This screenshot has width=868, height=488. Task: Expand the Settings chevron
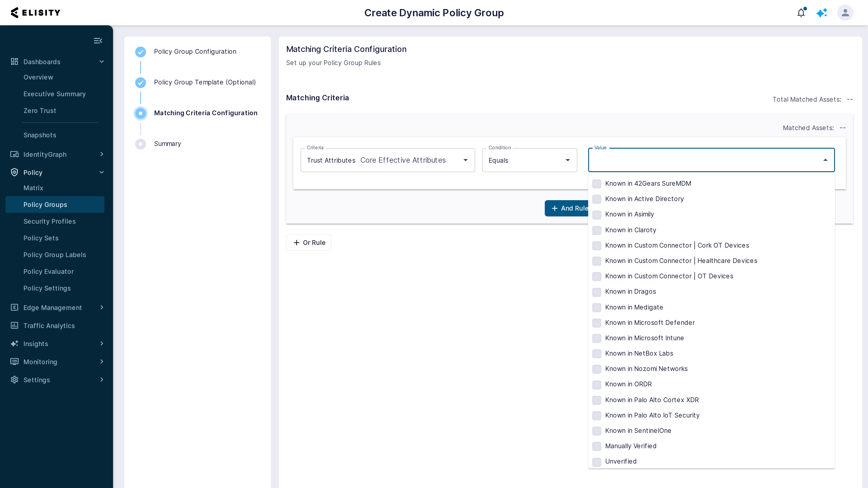click(102, 380)
